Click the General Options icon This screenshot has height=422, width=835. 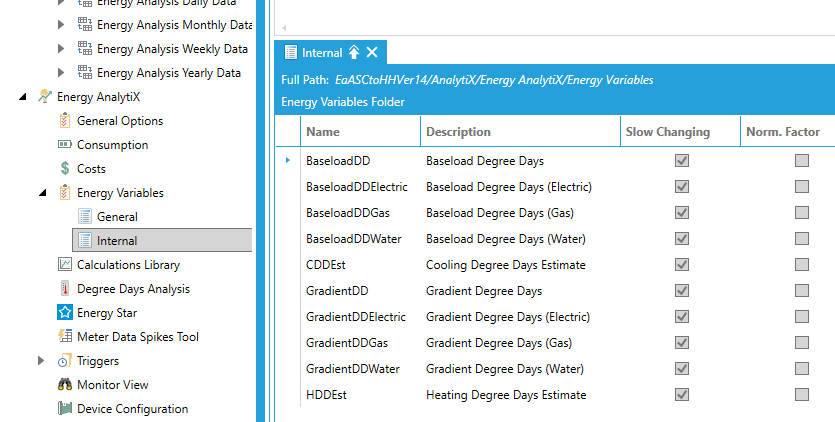(65, 121)
